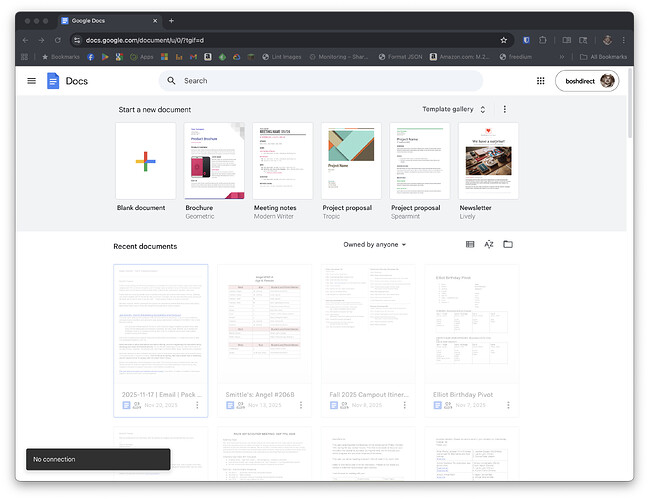This screenshot has width=649, height=499.
Task: Open the Chrome three-dot menu
Action: (x=623, y=40)
